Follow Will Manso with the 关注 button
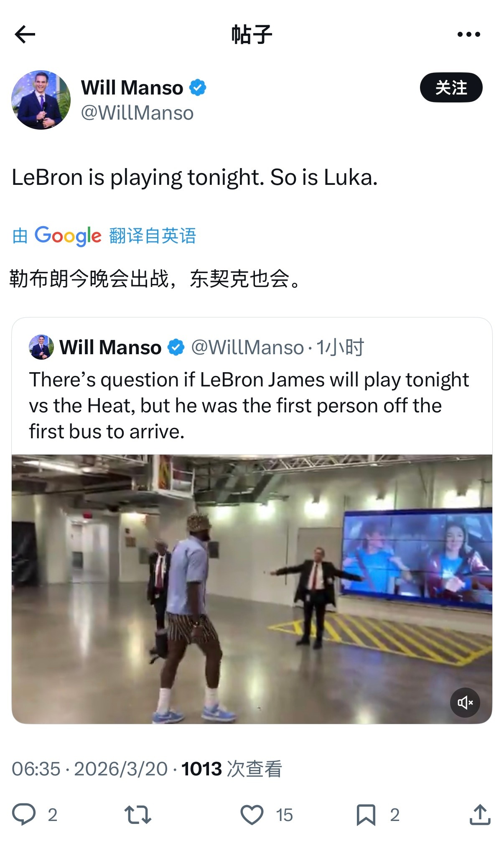This screenshot has width=504, height=849. (451, 87)
